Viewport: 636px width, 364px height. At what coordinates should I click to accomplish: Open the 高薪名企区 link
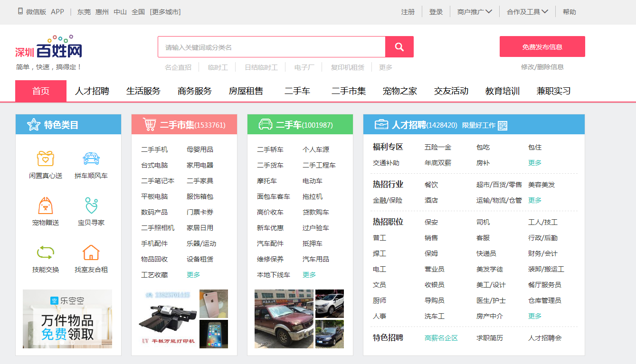[x=441, y=338]
